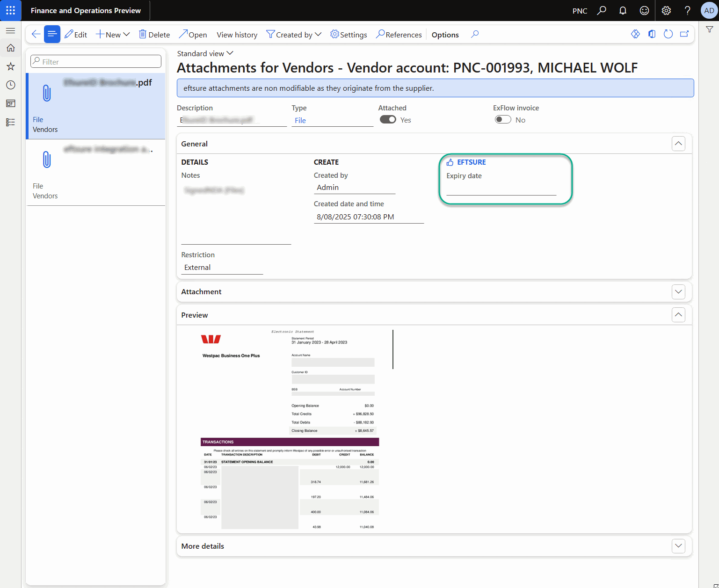Screen dimensions: 719x588
Task: Go to the Home icon in sidebar
Action: click(x=10, y=48)
